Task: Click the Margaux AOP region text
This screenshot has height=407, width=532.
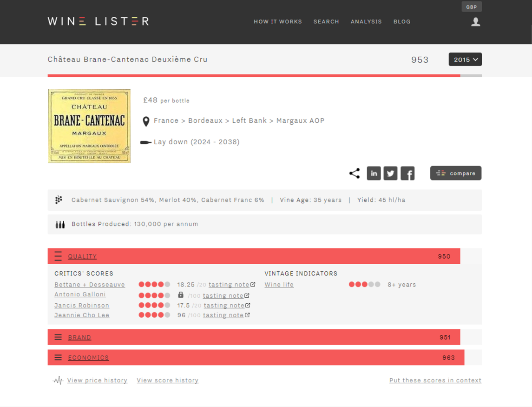Action: [x=300, y=120]
